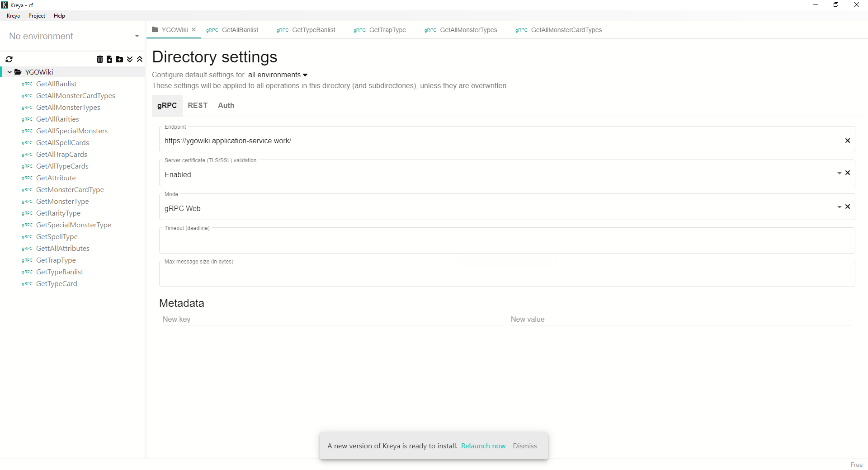Clear the Endpoint field with the X icon

848,141
